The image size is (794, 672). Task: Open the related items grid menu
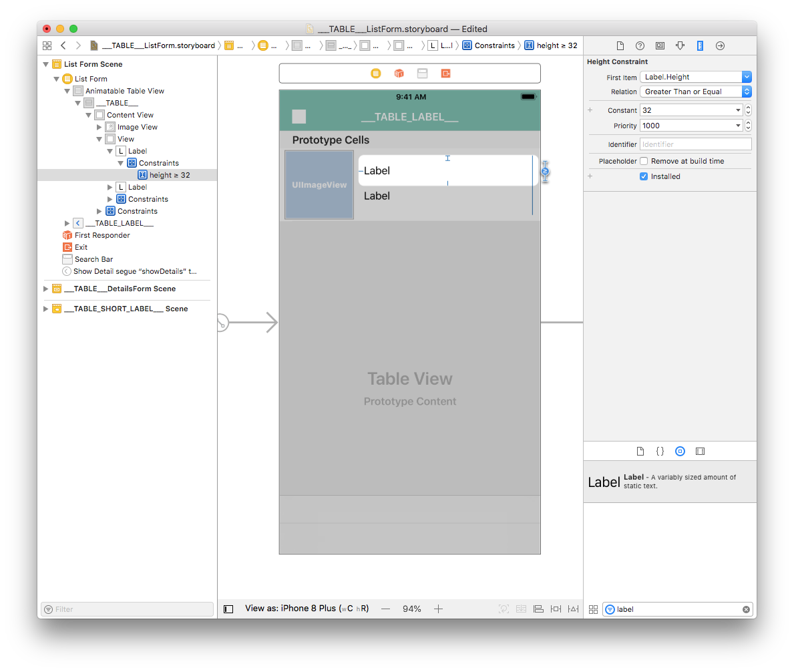47,45
